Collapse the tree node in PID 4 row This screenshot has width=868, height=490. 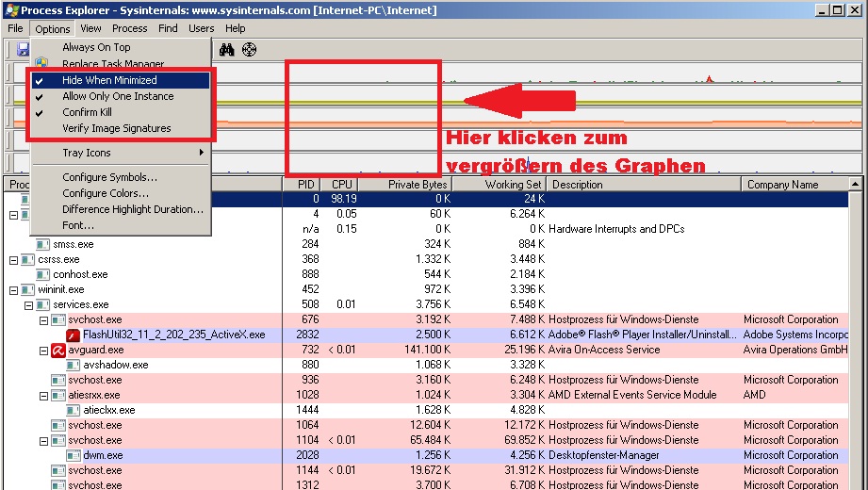pyautogui.click(x=14, y=214)
